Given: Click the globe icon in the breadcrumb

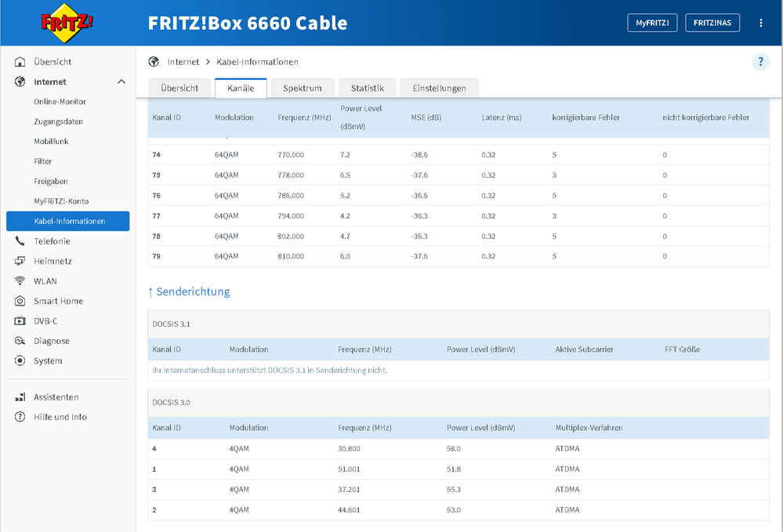Looking at the screenshot, I should coord(154,62).
